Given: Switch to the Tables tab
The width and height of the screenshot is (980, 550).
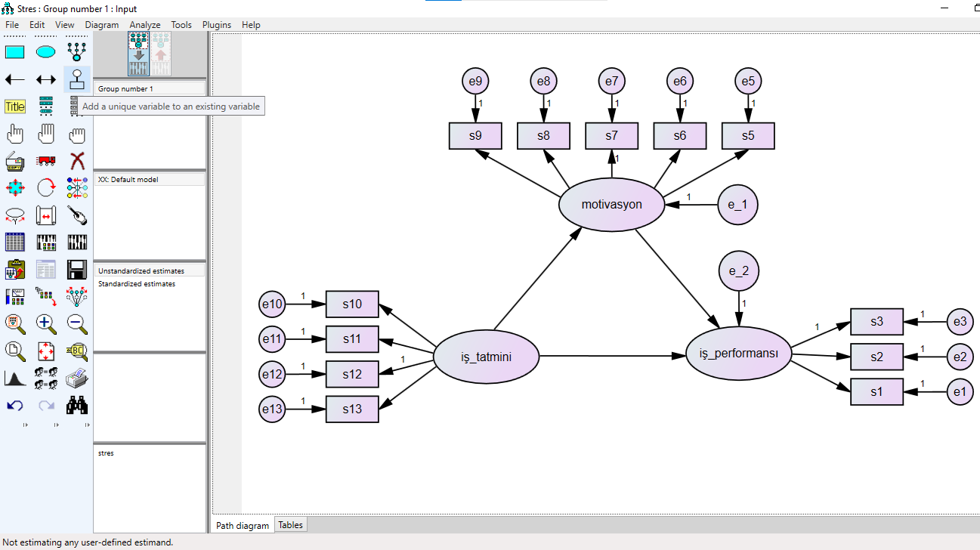Looking at the screenshot, I should [290, 525].
